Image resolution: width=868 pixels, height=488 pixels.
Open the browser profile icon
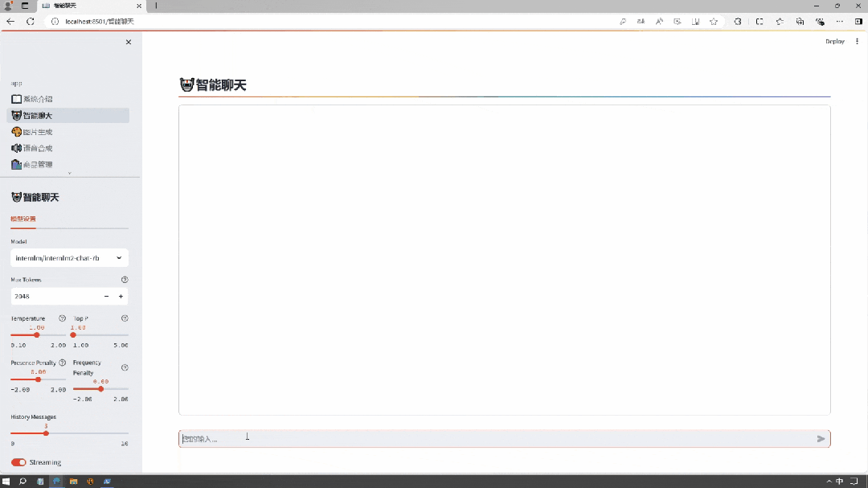(8, 6)
